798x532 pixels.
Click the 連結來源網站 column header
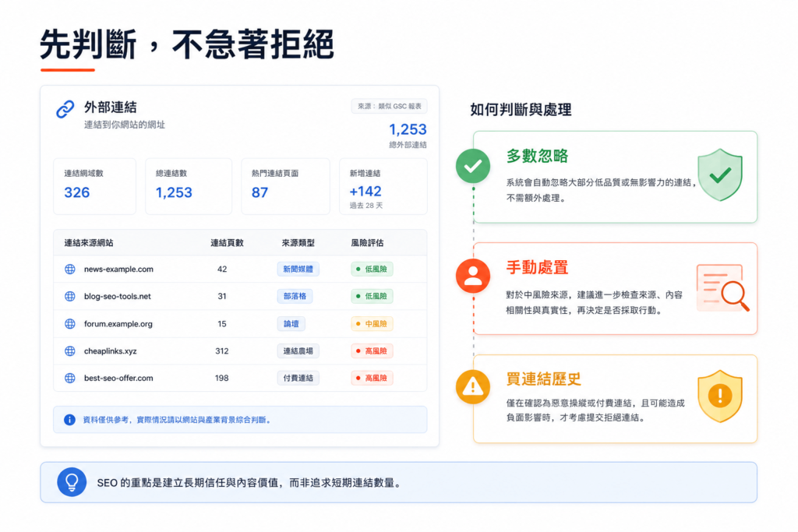(x=89, y=243)
